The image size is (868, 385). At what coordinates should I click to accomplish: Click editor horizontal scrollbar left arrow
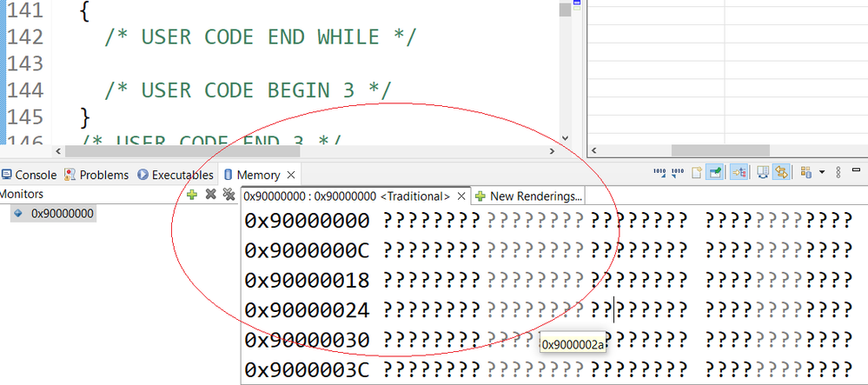pyautogui.click(x=58, y=151)
